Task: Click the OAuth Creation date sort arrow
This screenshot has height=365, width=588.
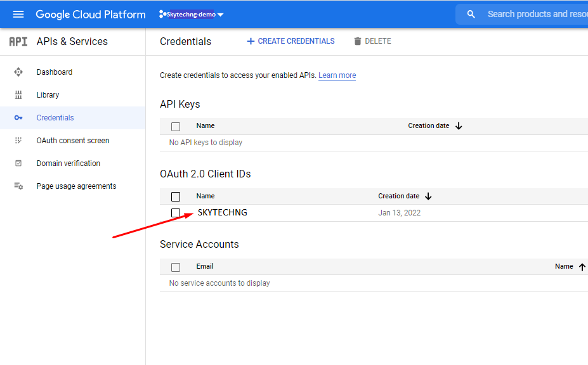Action: click(428, 196)
